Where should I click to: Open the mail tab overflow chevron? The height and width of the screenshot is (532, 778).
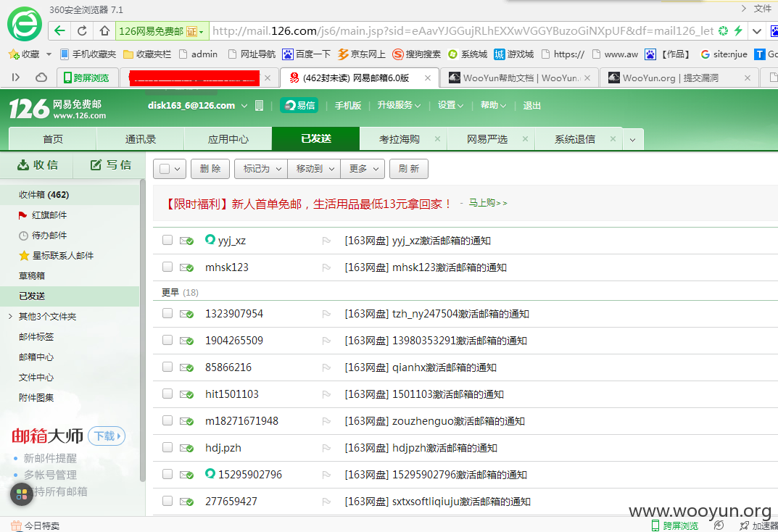point(632,140)
